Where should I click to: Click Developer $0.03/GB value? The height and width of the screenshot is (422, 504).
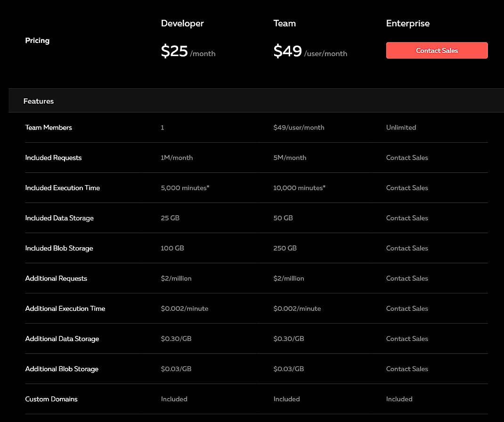coord(176,369)
